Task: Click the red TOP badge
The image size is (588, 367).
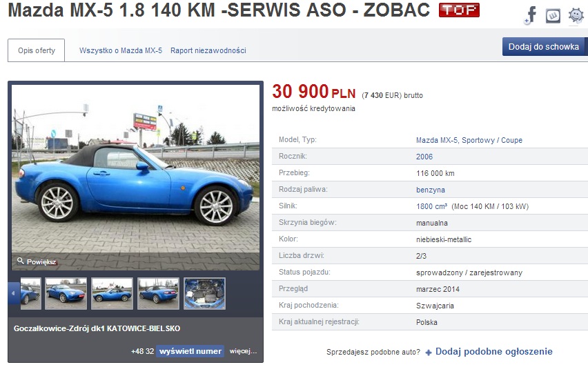Action: tap(459, 10)
